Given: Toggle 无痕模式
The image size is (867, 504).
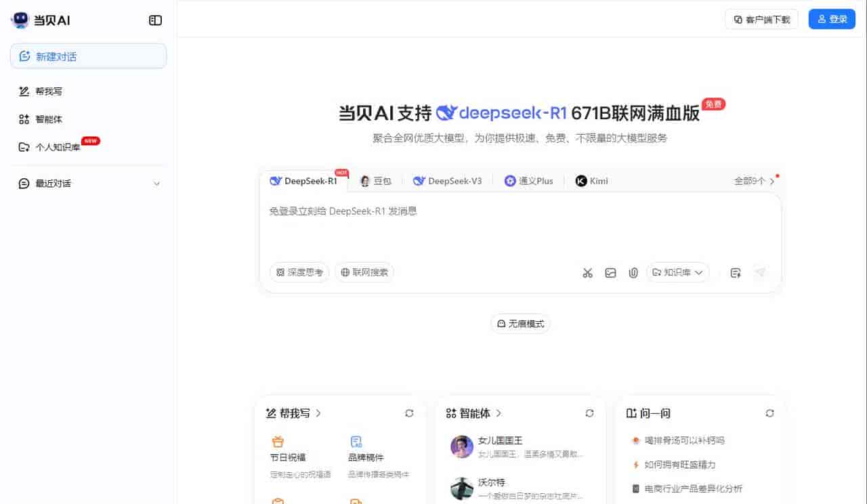Looking at the screenshot, I should [x=520, y=324].
